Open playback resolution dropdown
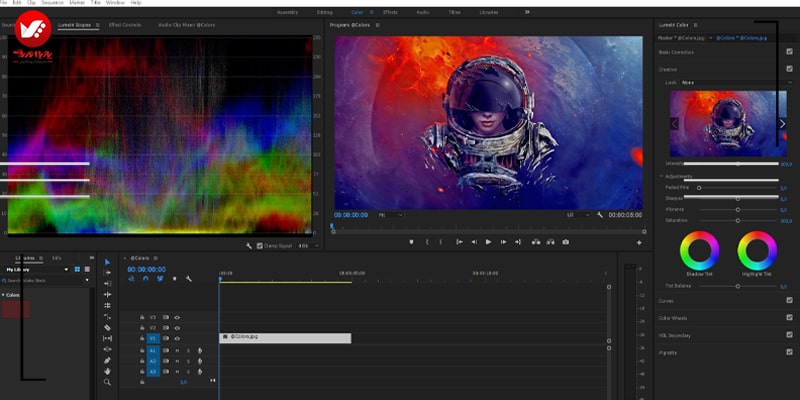This screenshot has height=400, width=800. click(578, 215)
